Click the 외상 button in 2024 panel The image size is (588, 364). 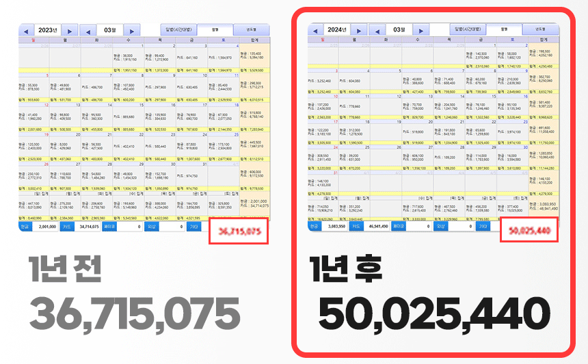pyautogui.click(x=440, y=226)
